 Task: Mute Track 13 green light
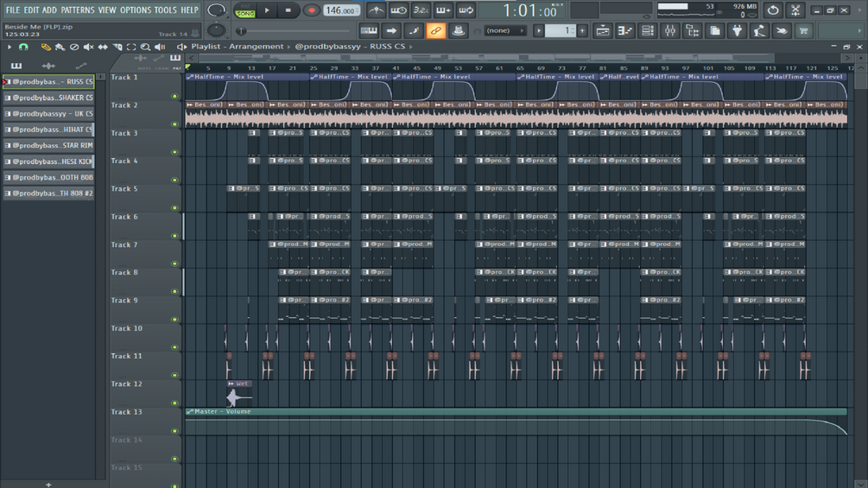coord(175,431)
